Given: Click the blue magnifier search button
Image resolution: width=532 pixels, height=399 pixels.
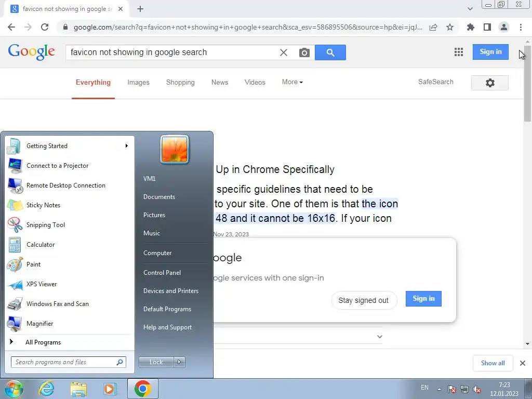Looking at the screenshot, I should coord(330,52).
